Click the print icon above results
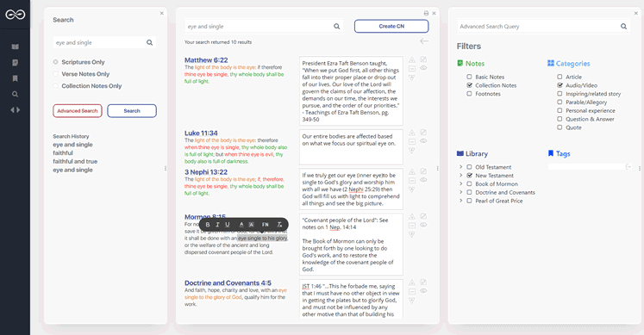The width and height of the screenshot is (644, 335). point(426,13)
